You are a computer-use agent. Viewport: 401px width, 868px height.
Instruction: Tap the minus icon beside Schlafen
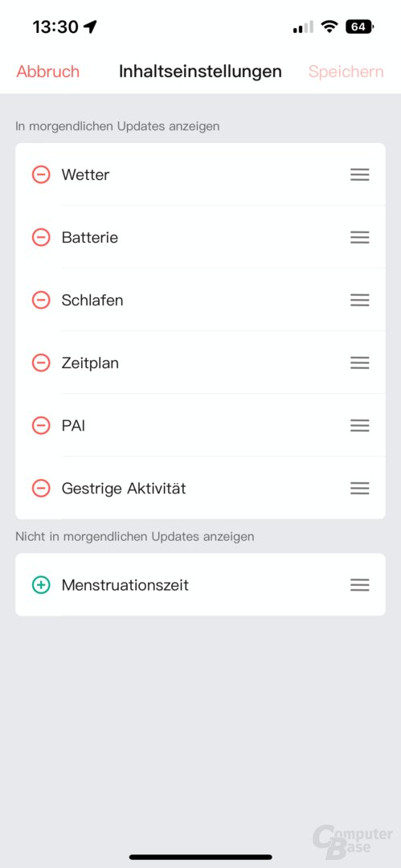click(x=41, y=300)
